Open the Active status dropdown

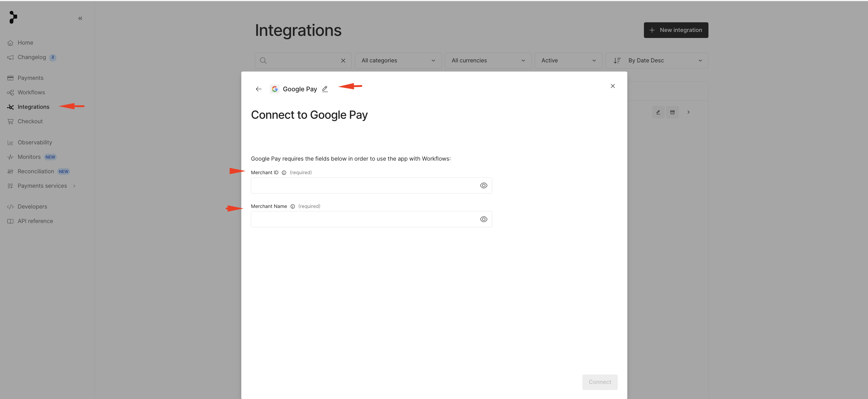point(569,61)
